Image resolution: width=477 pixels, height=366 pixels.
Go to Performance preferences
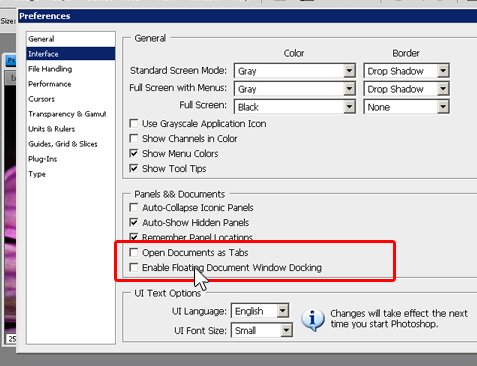[71, 84]
